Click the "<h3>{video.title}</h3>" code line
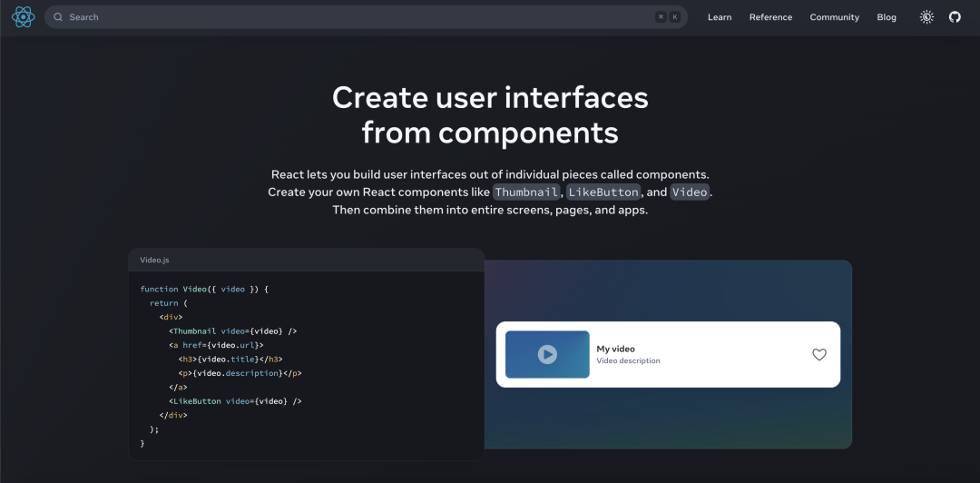Screen dimensions: 980x483 [230, 360]
